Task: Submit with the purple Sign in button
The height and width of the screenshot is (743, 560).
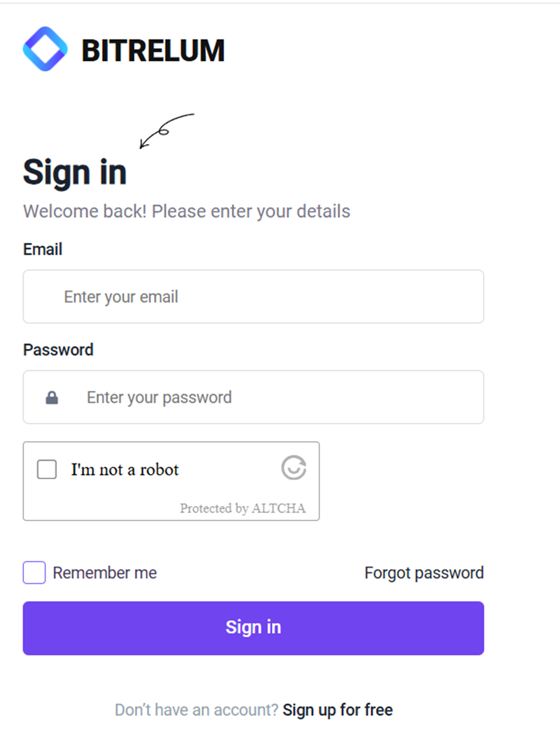Action: pos(253,628)
